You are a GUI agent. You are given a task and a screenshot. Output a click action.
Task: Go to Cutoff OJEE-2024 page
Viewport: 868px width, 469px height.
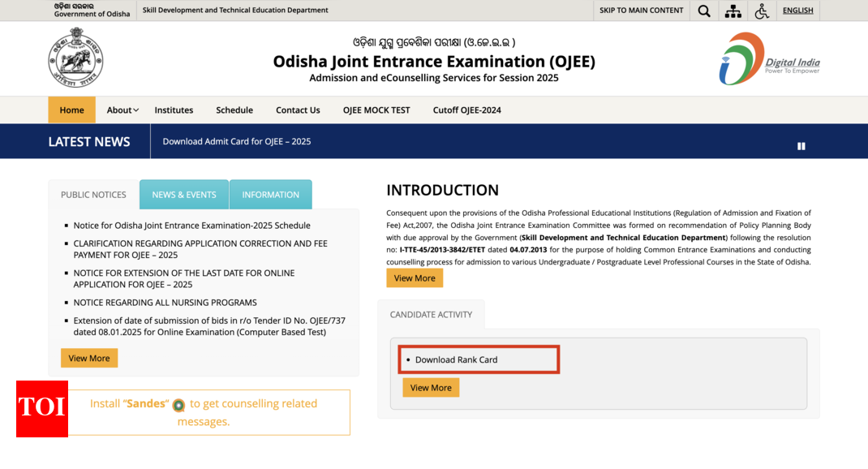(466, 110)
